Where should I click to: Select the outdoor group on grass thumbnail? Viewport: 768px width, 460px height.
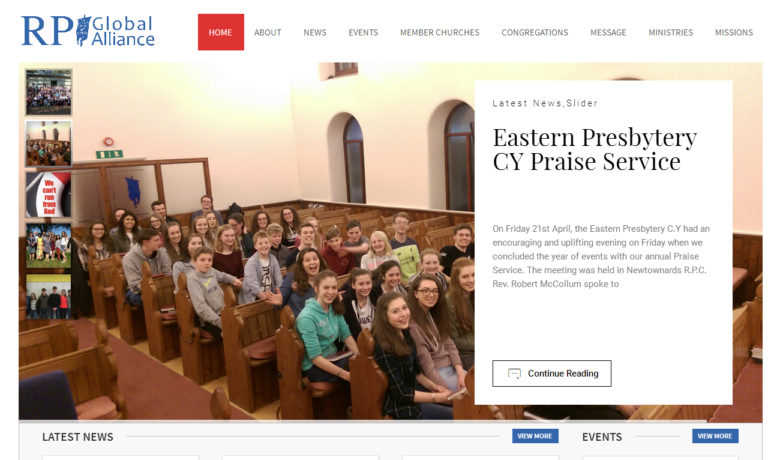[48, 246]
